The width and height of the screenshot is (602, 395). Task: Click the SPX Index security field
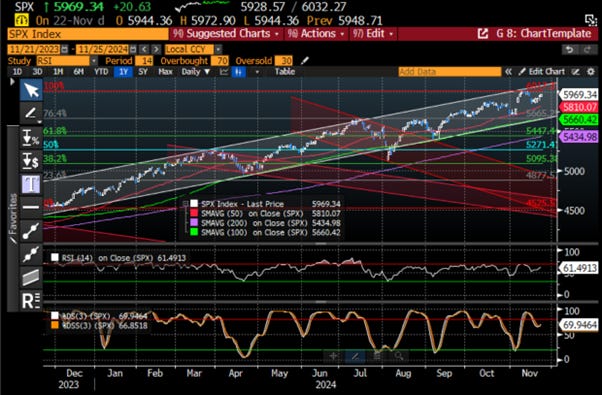[88, 34]
